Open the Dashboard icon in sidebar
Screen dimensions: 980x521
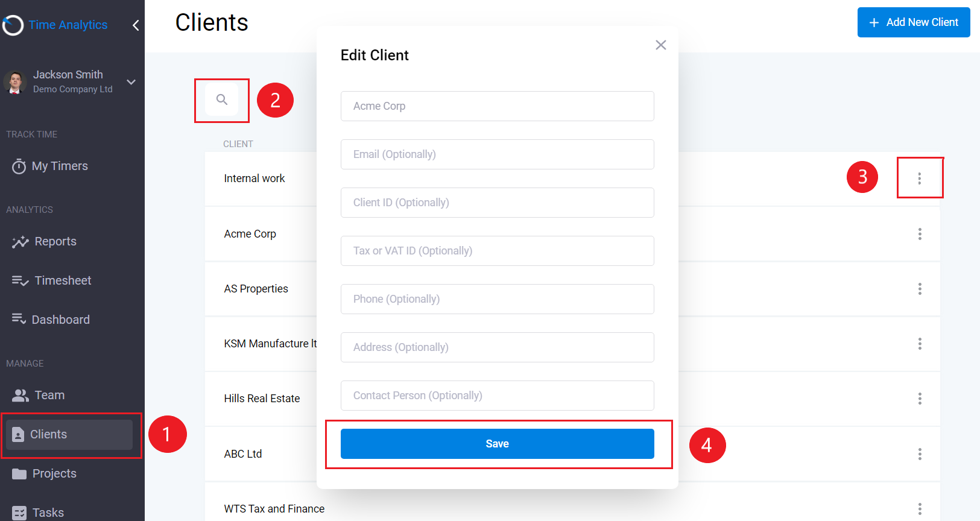19,319
